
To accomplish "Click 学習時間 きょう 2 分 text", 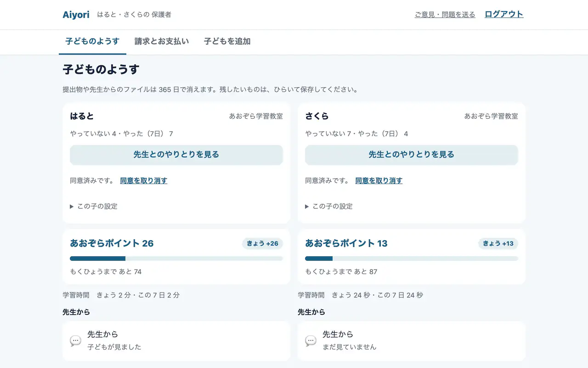I will click(x=121, y=295).
